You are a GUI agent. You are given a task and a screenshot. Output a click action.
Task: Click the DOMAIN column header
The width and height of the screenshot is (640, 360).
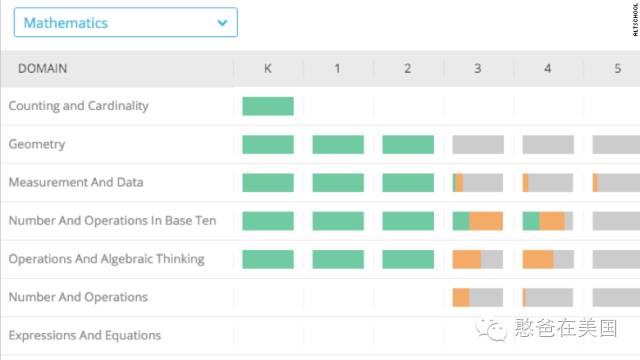tap(42, 68)
